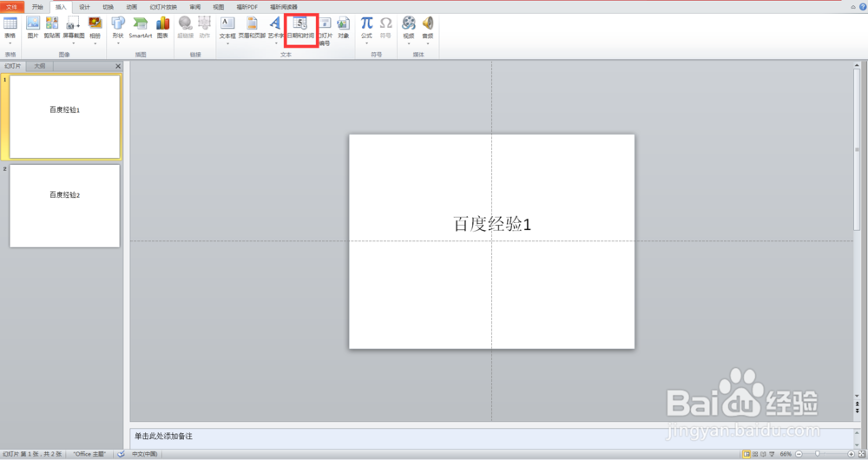Insert a 图表 chart

[x=162, y=23]
